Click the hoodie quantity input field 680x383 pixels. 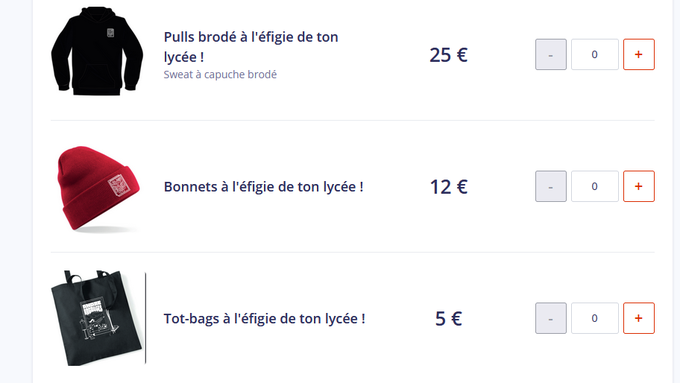595,54
